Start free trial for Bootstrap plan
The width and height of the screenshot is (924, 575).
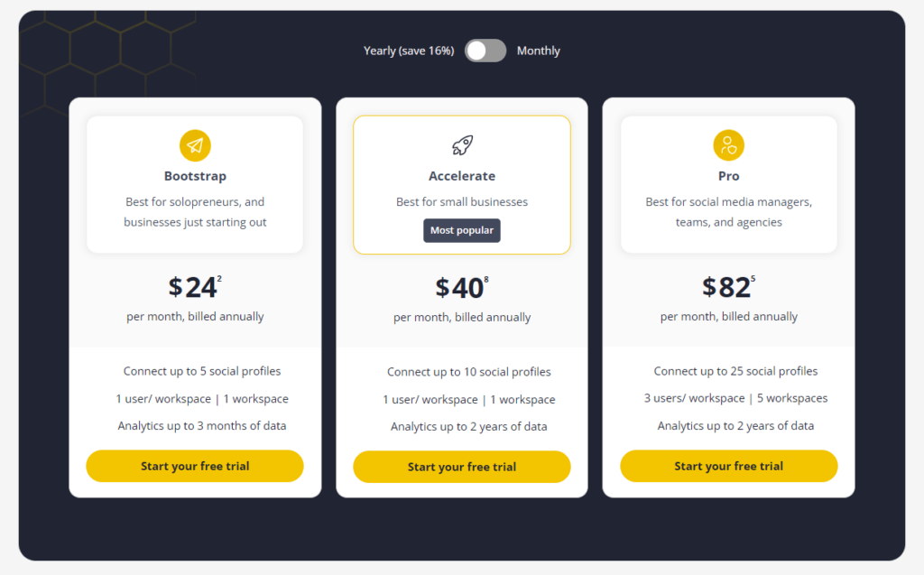tap(195, 466)
